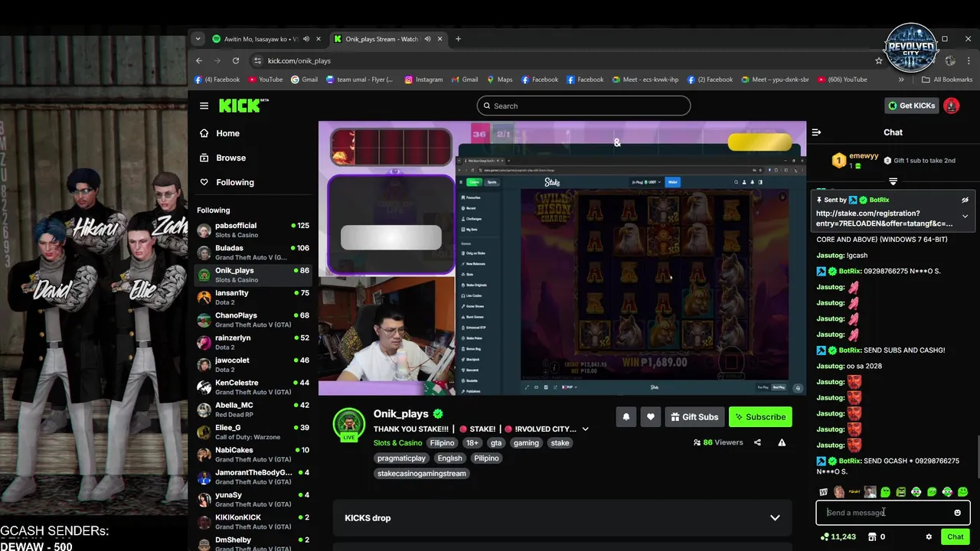The width and height of the screenshot is (980, 551).
Task: Expand the stream title dropdown
Action: click(585, 429)
